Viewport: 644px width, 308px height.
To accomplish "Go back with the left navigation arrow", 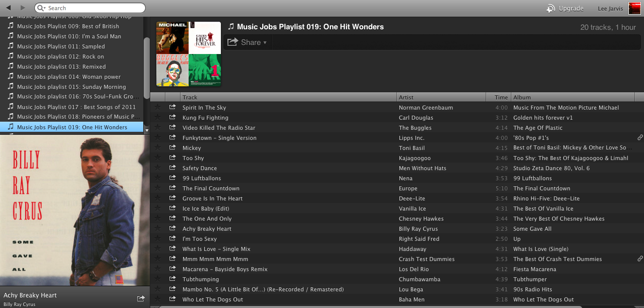I will tap(9, 8).
